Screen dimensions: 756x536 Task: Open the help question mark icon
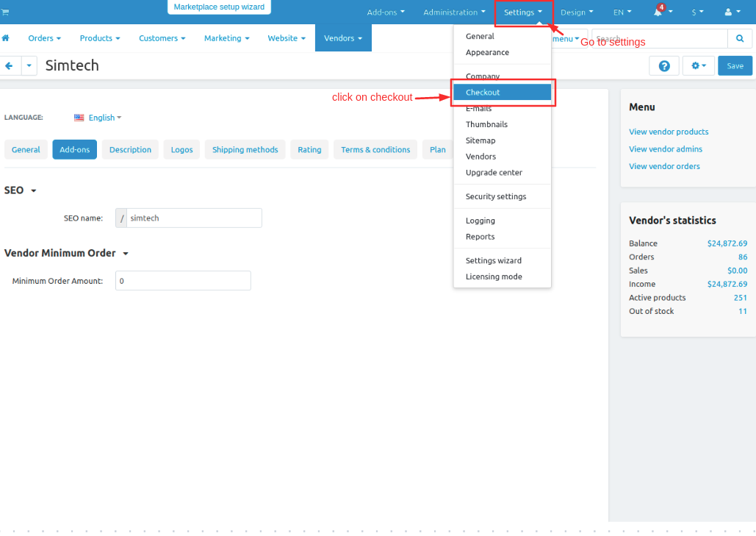pyautogui.click(x=664, y=66)
